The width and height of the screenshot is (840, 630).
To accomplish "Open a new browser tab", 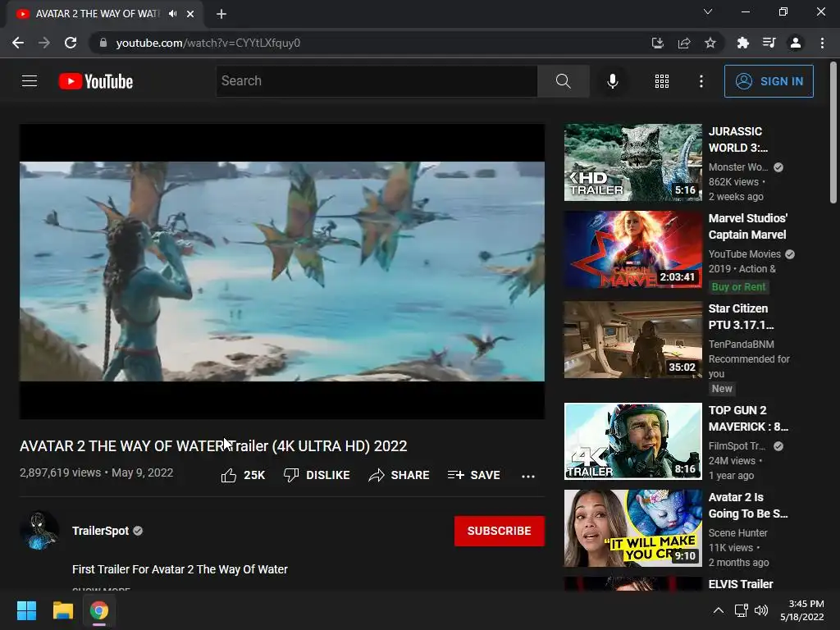I will pyautogui.click(x=221, y=14).
